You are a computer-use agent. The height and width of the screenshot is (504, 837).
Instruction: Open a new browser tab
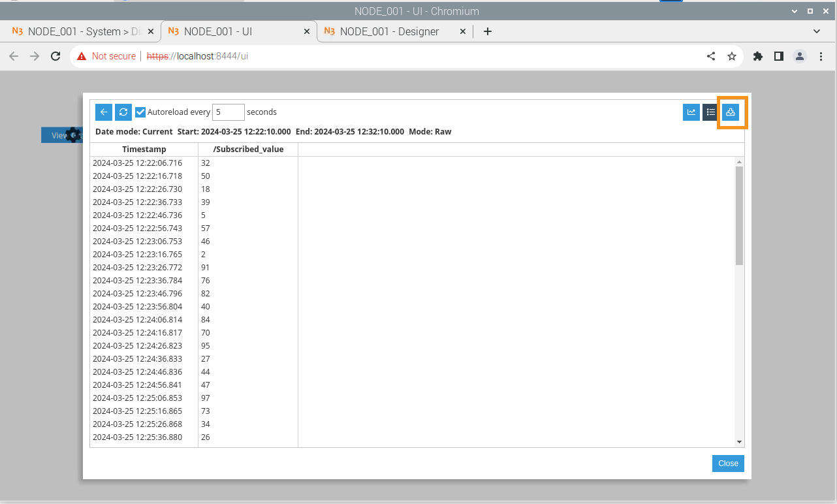487,31
